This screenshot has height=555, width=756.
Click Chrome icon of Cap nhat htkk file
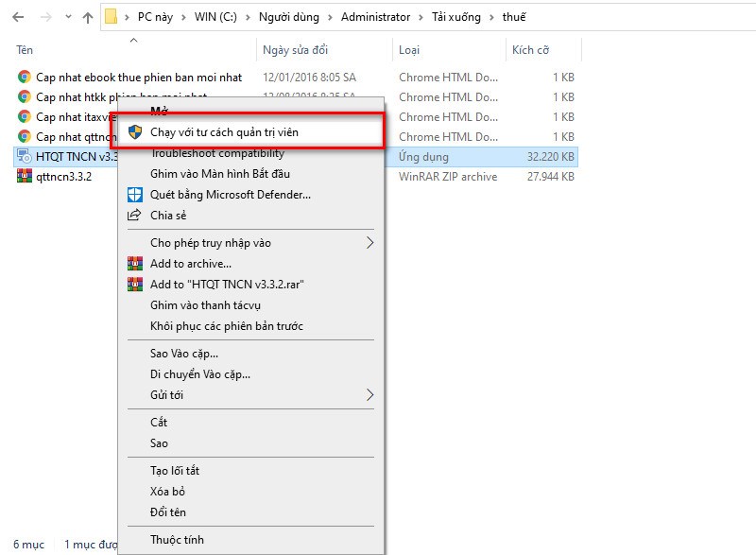[x=25, y=97]
